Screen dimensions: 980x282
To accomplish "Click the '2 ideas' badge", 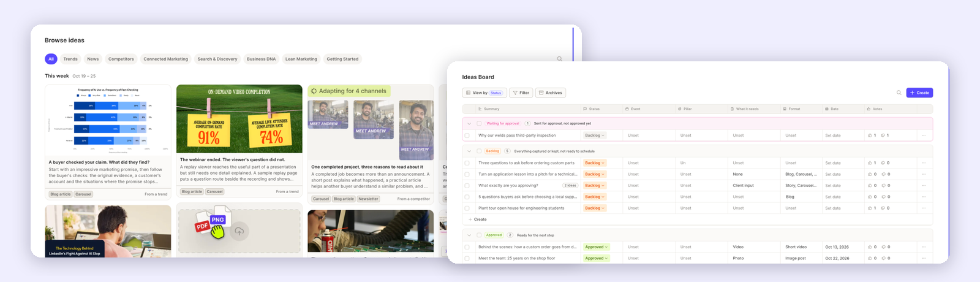I will click(x=570, y=185).
